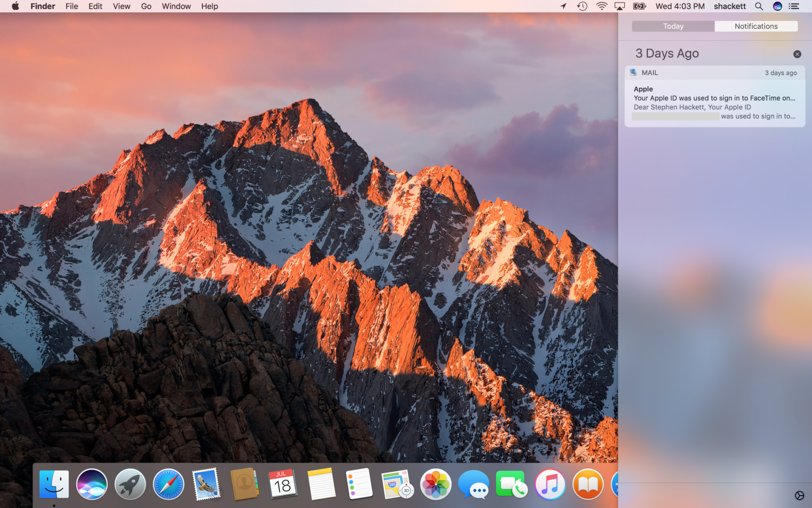This screenshot has height=508, width=812.
Task: Open Siri from the Dock
Action: pyautogui.click(x=92, y=484)
